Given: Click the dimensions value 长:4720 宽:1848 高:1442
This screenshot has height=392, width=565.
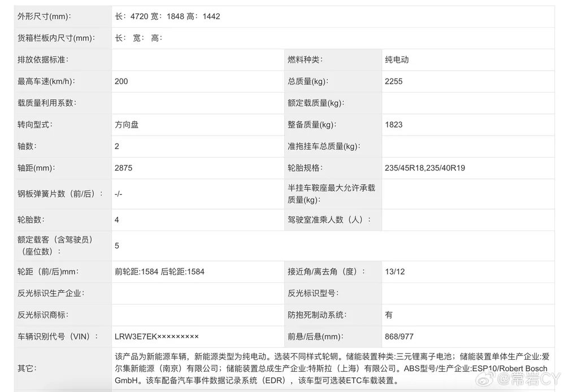Looking at the screenshot, I should pos(167,16).
